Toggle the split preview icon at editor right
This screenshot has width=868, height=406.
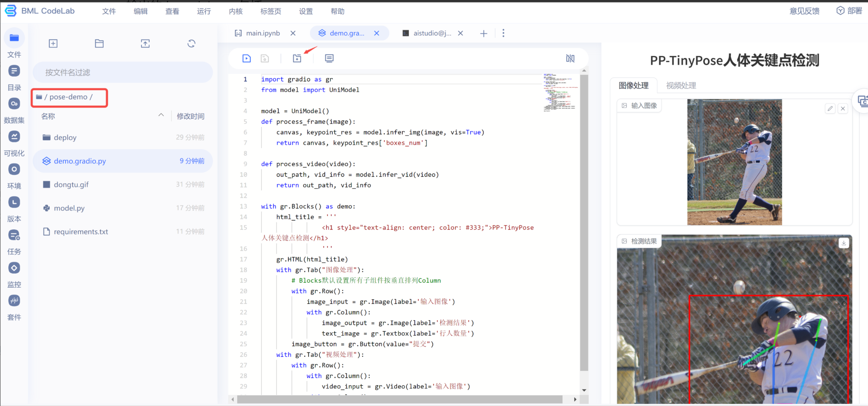[570, 58]
